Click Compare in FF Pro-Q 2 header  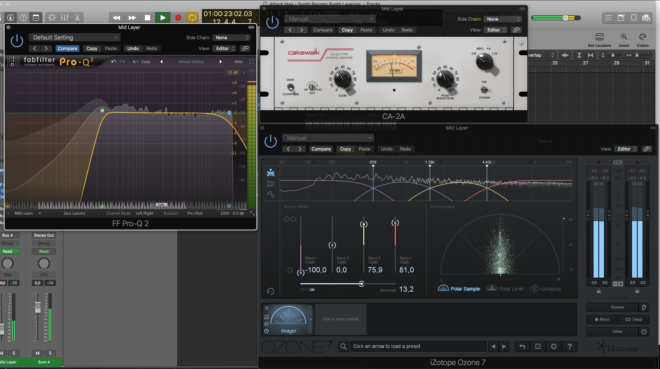click(x=67, y=48)
